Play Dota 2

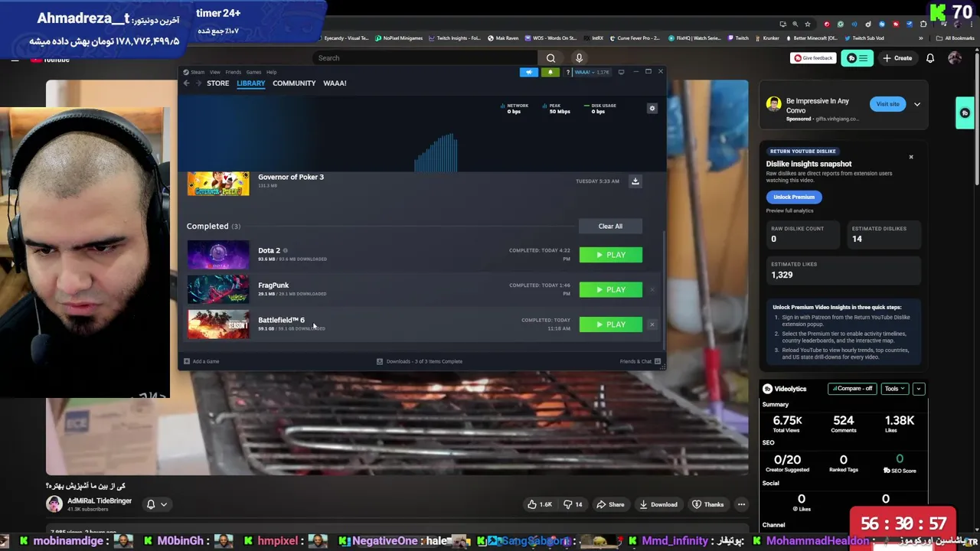point(610,255)
